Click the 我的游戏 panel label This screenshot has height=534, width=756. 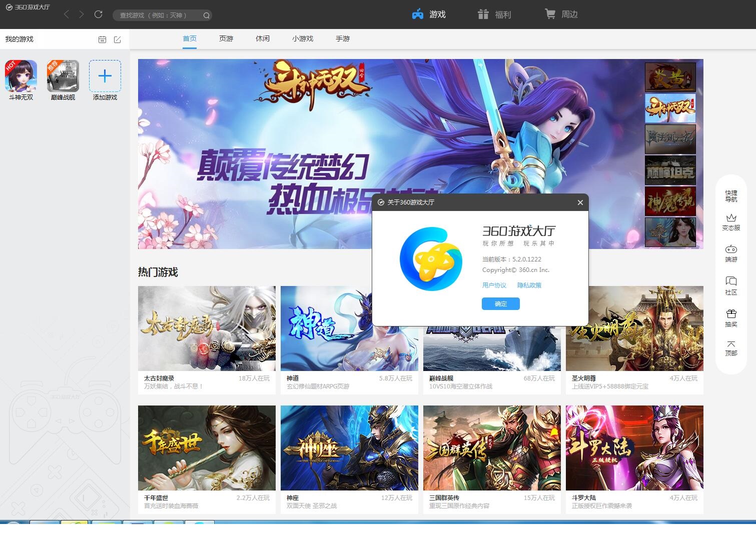(19, 39)
